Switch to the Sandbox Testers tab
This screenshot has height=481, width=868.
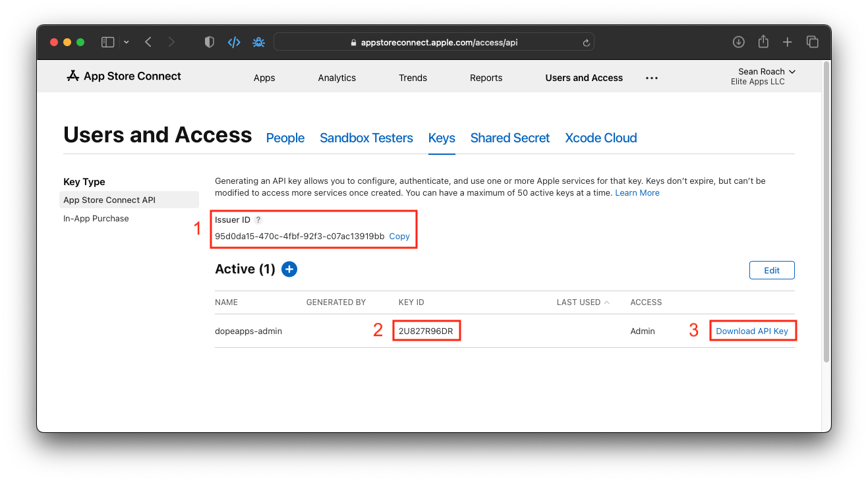point(366,138)
